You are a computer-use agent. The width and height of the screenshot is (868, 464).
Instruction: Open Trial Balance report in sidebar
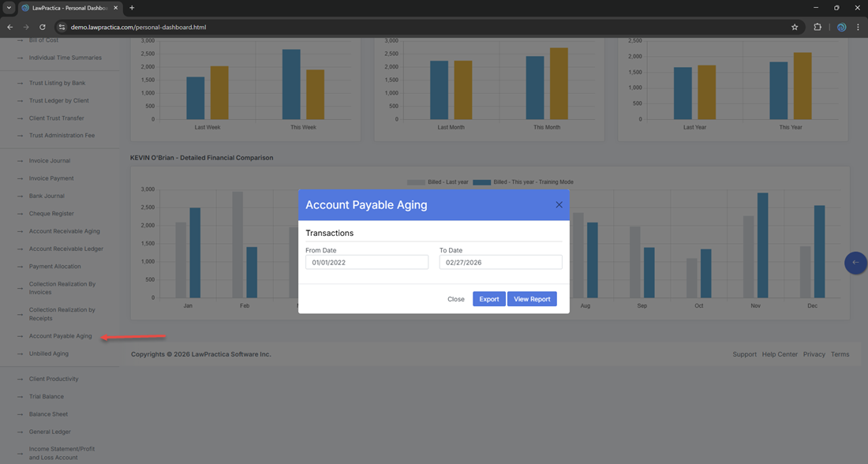47,397
